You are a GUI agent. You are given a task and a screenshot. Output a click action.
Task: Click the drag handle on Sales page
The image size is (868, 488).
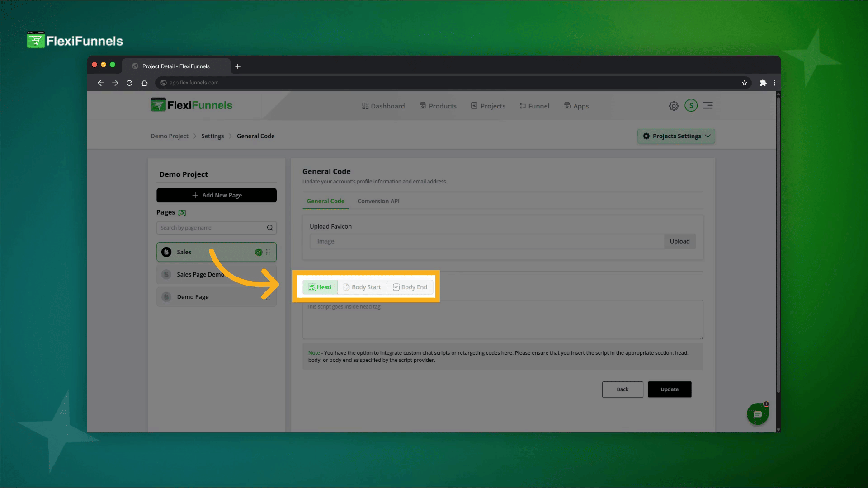click(268, 252)
